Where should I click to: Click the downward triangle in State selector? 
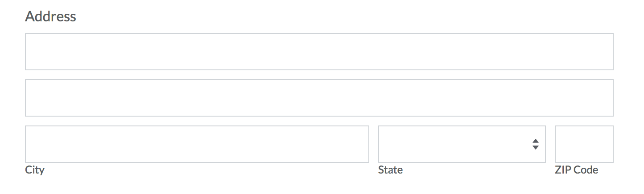(x=536, y=147)
